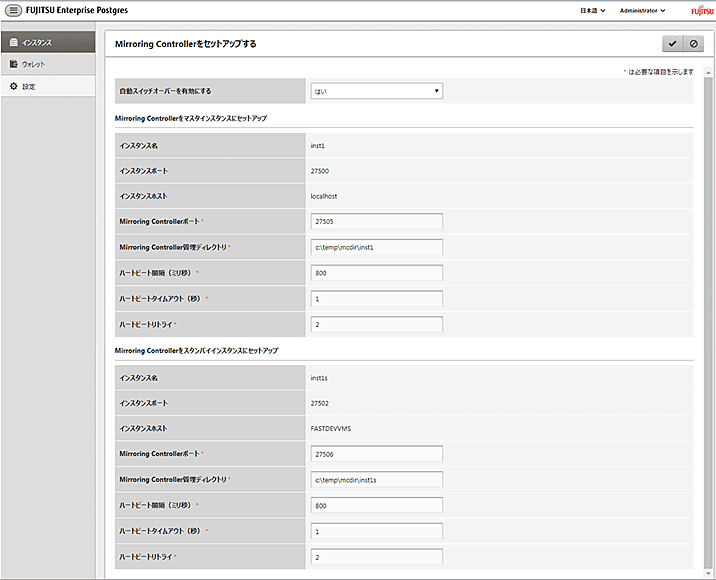Open the Administrator user dropdown

642,11
